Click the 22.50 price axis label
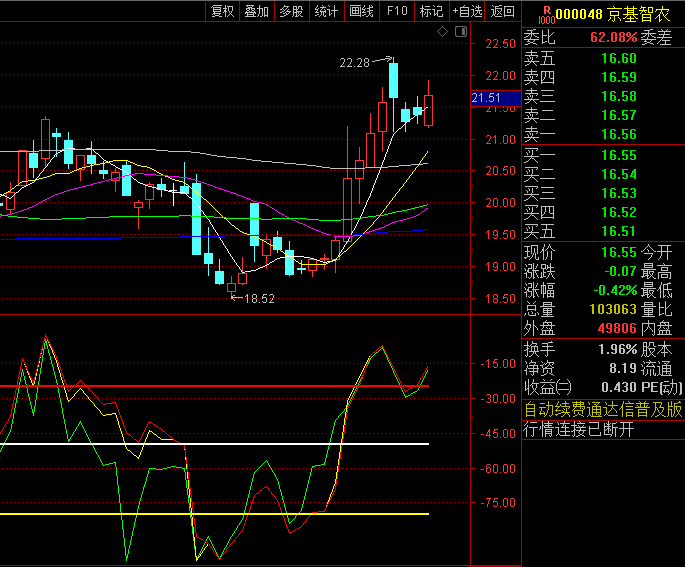 pos(501,44)
